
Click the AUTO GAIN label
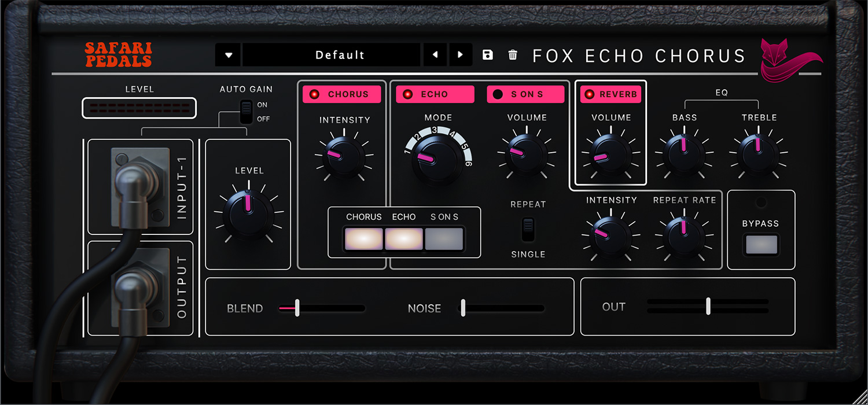(246, 89)
